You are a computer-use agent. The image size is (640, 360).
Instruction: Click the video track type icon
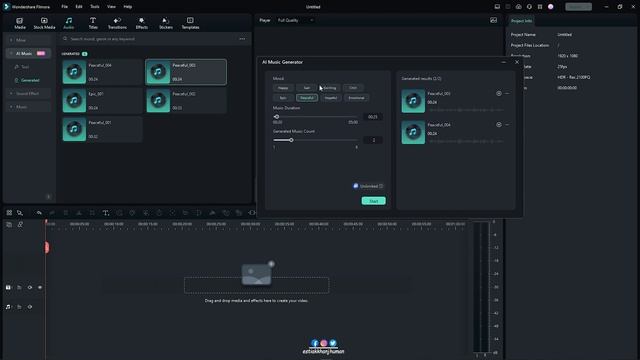8,287
